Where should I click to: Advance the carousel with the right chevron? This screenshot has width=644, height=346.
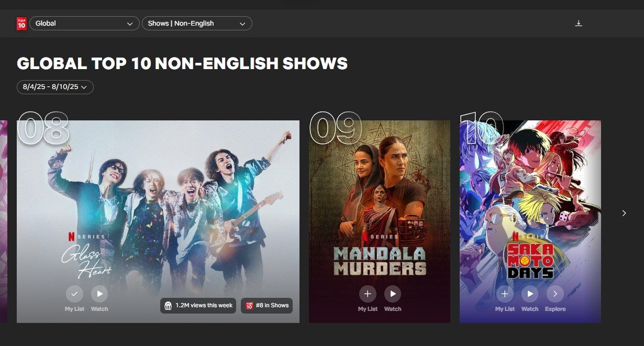(x=624, y=213)
